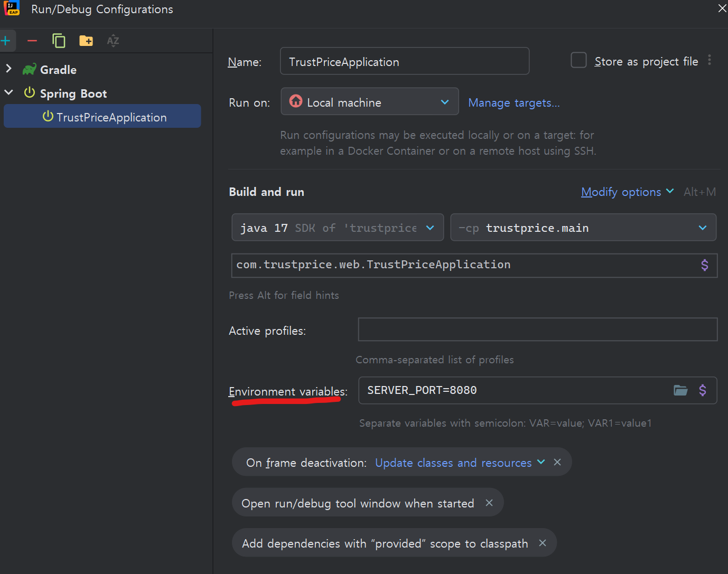Remove the selected configuration with minus icon
The image size is (728, 574).
coord(32,41)
